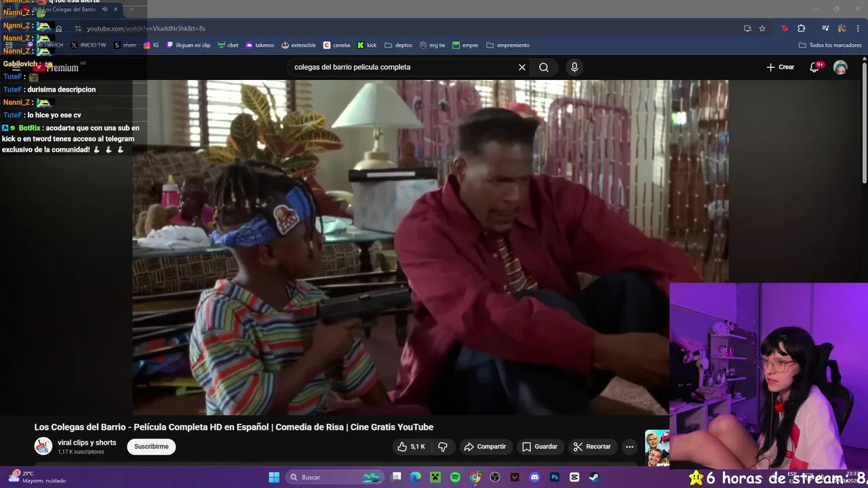Click the Los Colegas del Barrio video title
This screenshot has width=868, height=488.
(x=234, y=427)
